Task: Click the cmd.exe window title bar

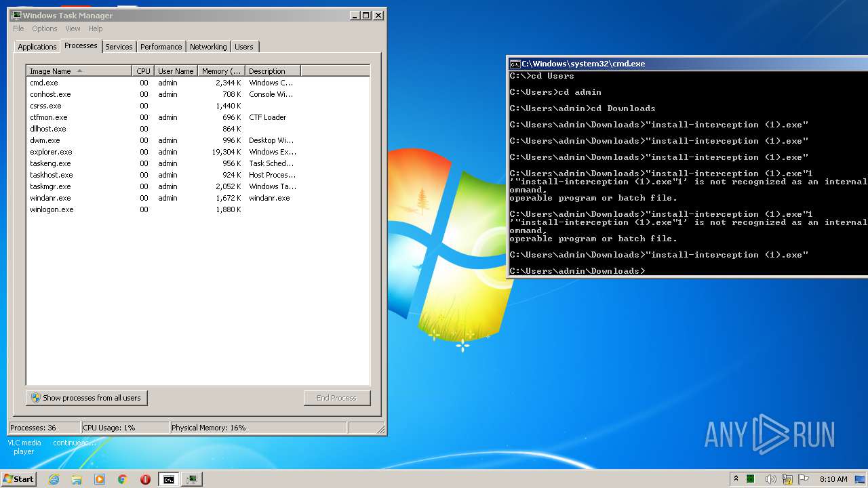Action: 688,64
